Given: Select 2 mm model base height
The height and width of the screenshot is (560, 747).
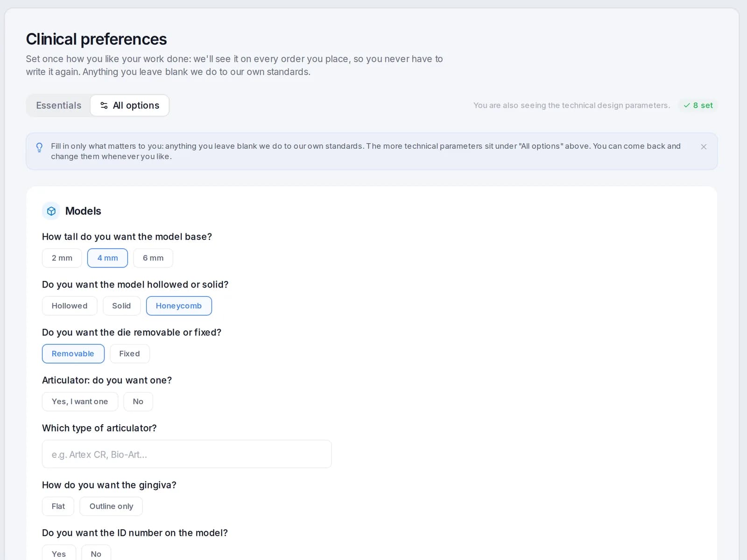Looking at the screenshot, I should tap(62, 258).
